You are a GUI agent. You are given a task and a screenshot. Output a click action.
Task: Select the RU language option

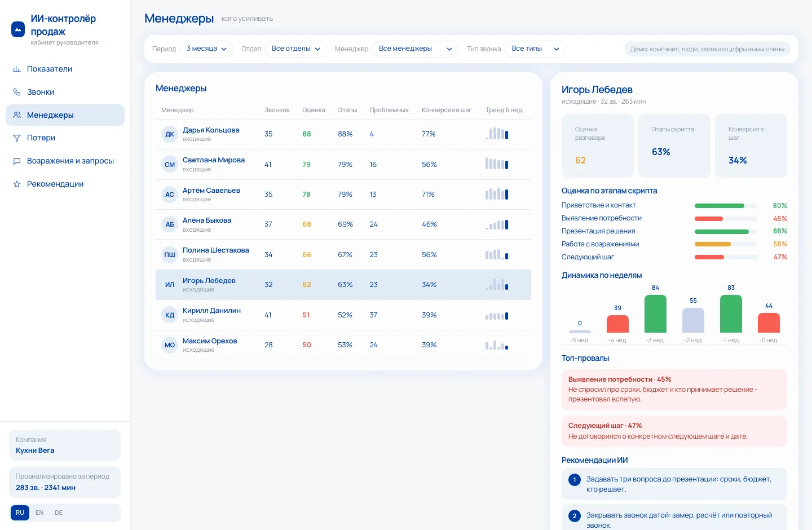coord(20,513)
